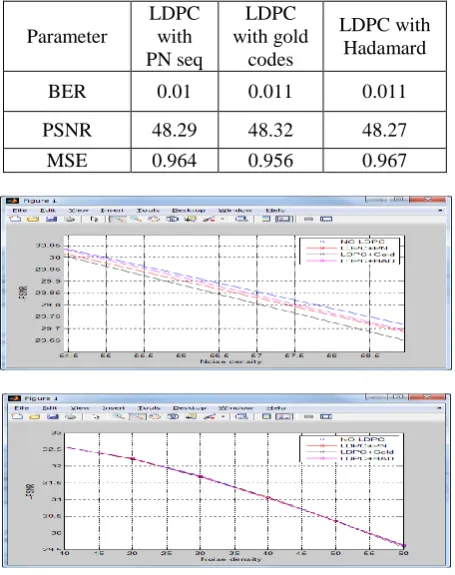Viewport: 455px width, 575px height.
Task: Click Link Plot icon in top figure window
Action: coord(242,219)
